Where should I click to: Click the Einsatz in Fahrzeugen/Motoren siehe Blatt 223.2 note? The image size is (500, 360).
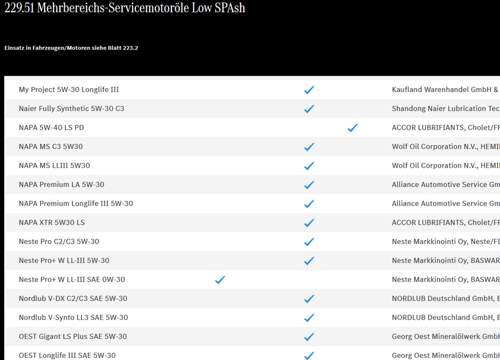tap(71, 48)
